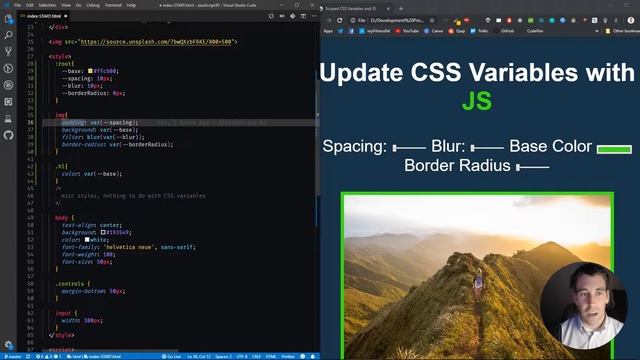Screen dimensions: 640x360
Task: Open the Go menu
Action: (x=78, y=5)
